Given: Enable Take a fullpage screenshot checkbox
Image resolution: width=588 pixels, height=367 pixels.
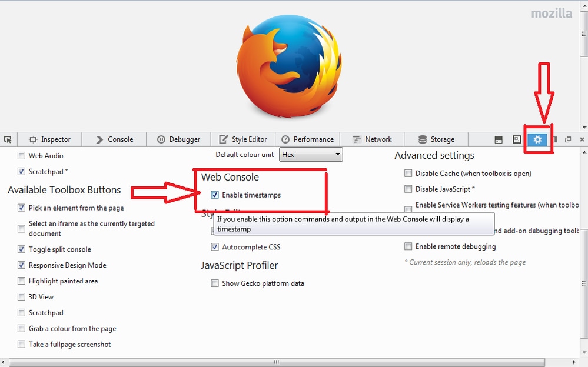Looking at the screenshot, I should click(x=21, y=345).
